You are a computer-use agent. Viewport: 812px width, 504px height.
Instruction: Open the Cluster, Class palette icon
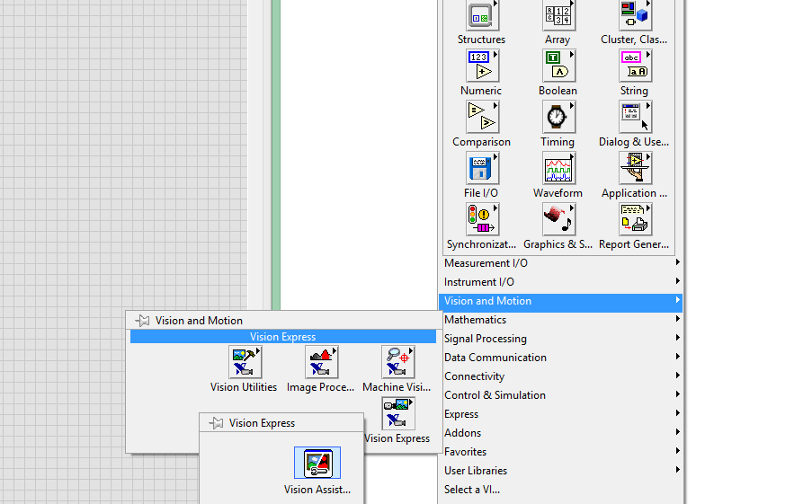[x=635, y=14]
